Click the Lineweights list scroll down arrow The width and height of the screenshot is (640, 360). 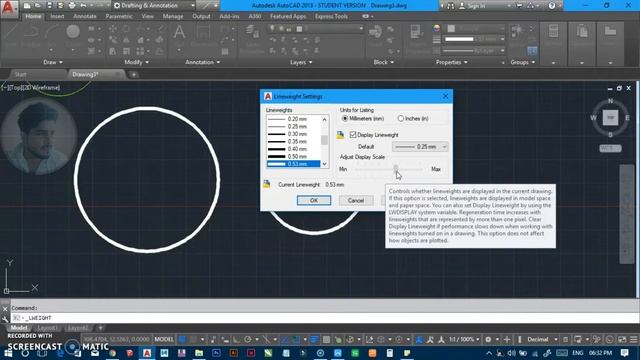324,164
